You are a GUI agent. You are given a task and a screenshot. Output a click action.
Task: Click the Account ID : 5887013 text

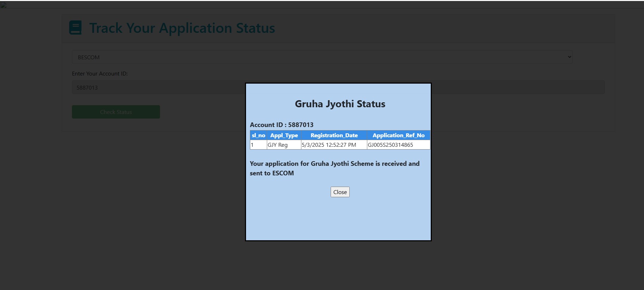[x=282, y=125]
